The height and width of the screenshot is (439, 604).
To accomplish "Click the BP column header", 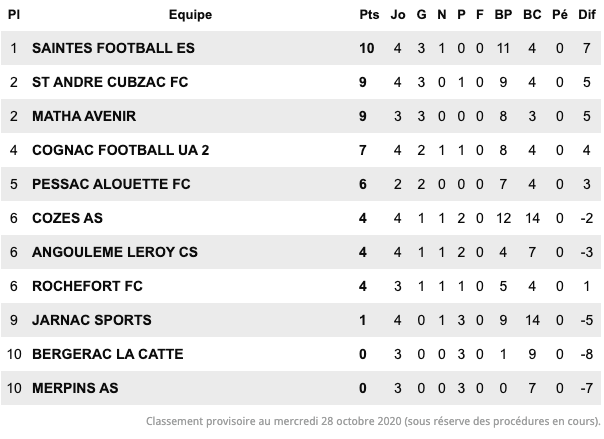I will click(503, 15).
